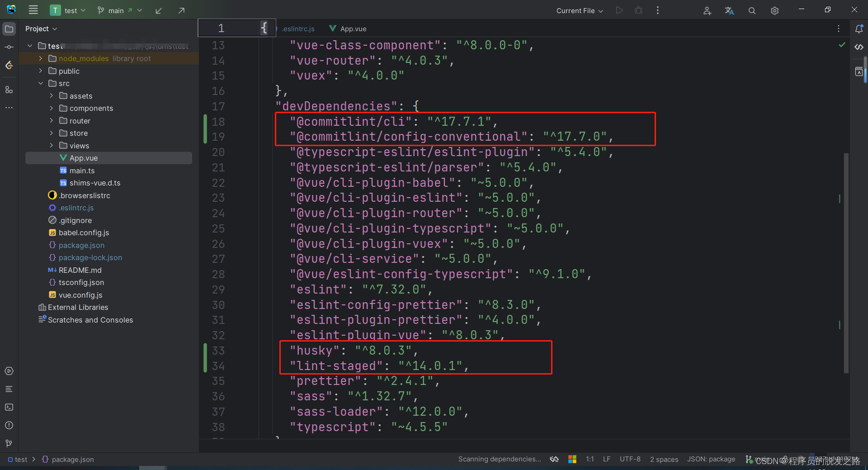Select package.json in project tree
Screen dimensions: 868x470
click(x=81, y=245)
